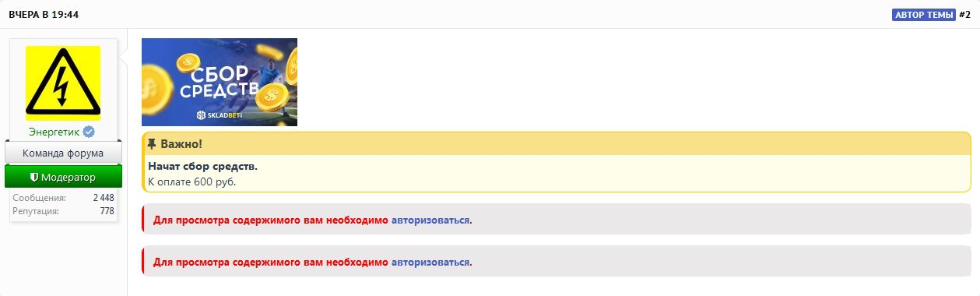
Task: Click the pin icon beside Важно!
Action: pos(152,144)
